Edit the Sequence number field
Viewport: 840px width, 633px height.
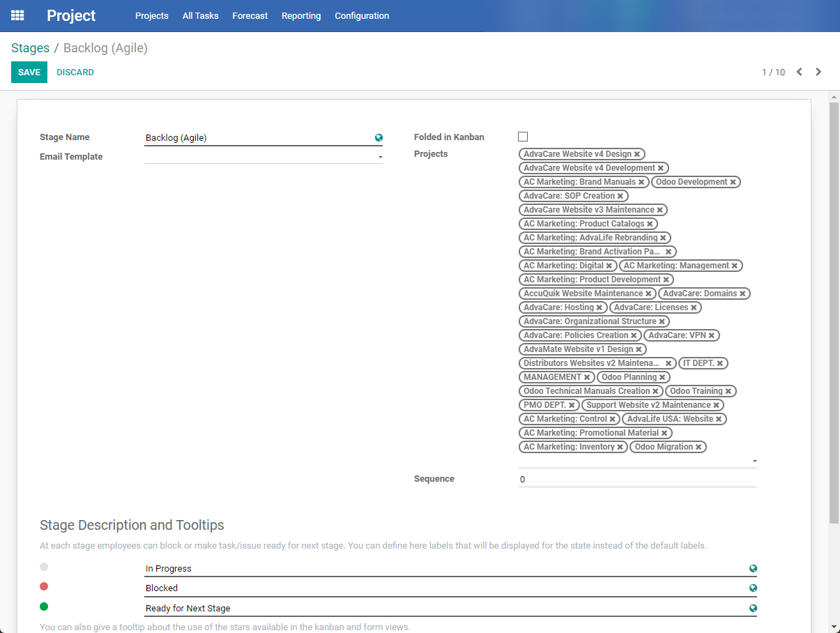point(638,480)
